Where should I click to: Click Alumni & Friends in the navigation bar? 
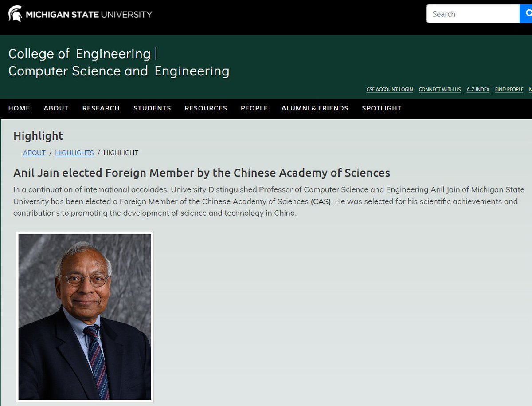point(315,108)
